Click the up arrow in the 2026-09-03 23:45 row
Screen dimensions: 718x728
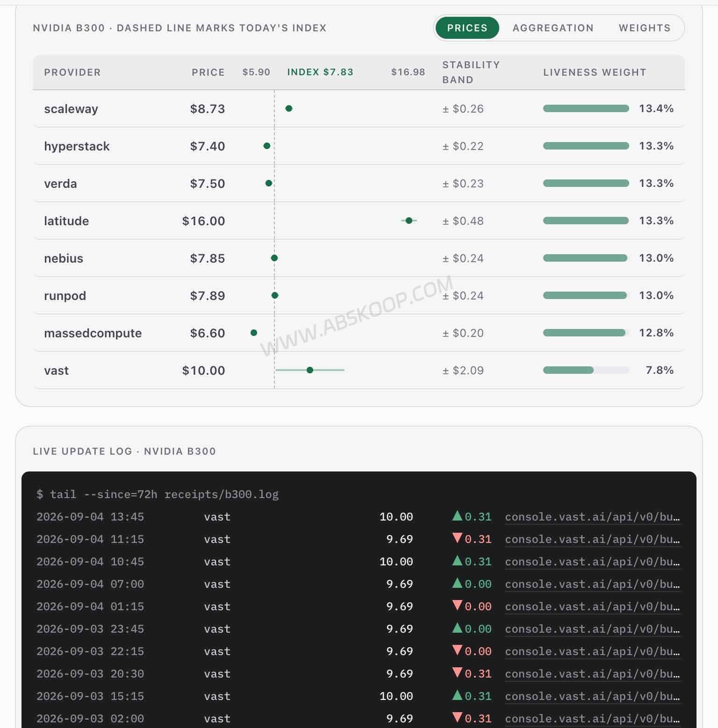pyautogui.click(x=457, y=628)
